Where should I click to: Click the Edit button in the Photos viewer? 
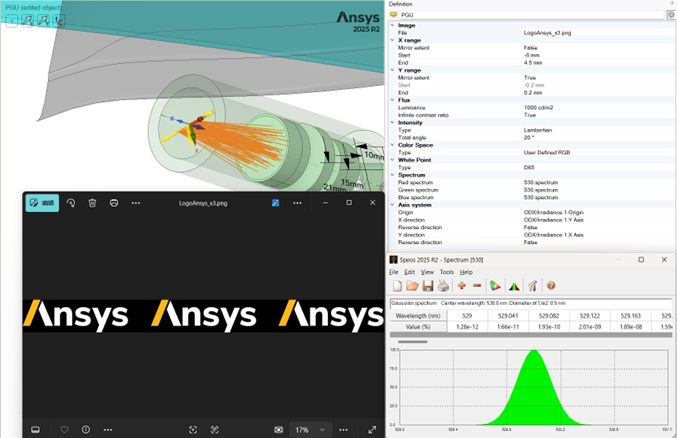tap(42, 203)
